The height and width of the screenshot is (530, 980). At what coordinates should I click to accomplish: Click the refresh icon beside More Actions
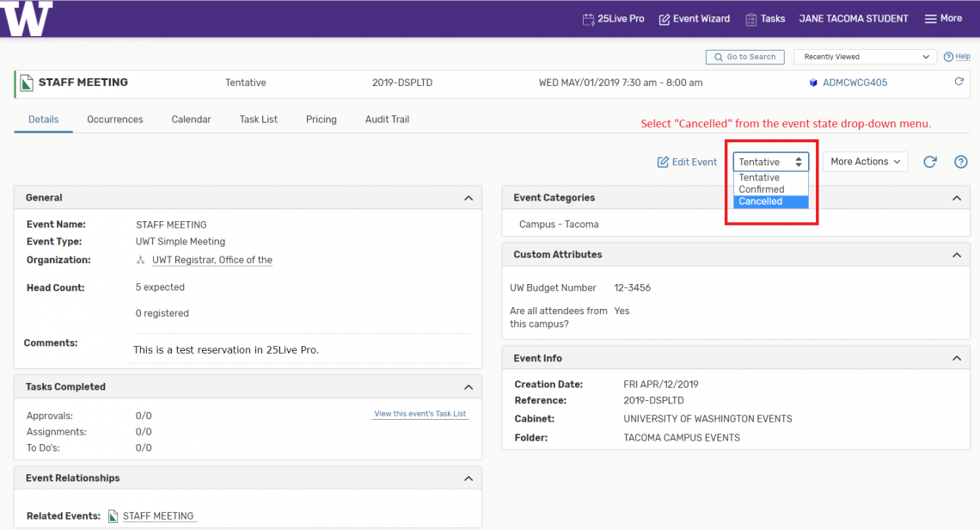[929, 162]
